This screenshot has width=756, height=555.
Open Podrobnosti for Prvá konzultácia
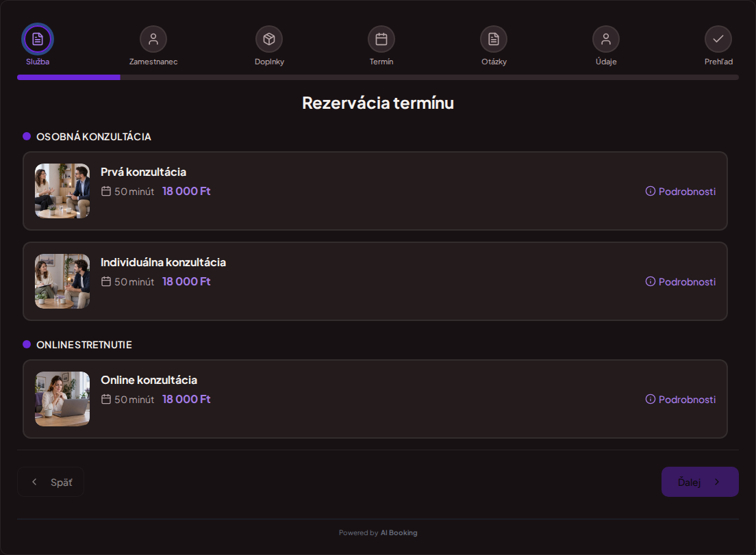(680, 191)
